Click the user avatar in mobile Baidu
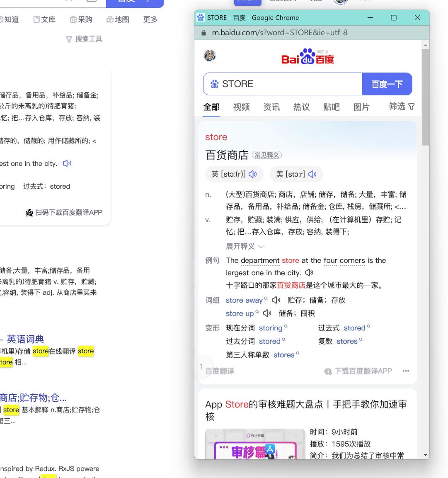Viewport: 448px width, 478px height. [x=210, y=55]
